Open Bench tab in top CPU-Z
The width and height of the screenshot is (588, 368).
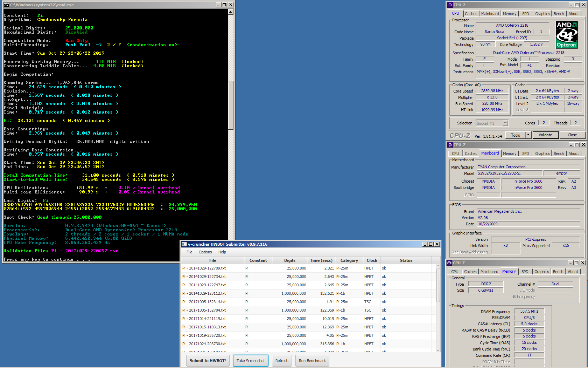(x=559, y=14)
